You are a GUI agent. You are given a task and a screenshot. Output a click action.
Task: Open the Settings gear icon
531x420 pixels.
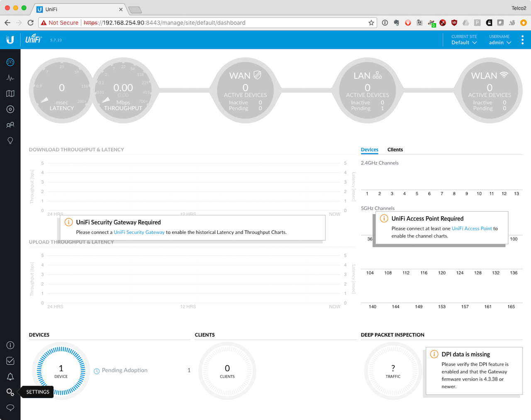click(x=10, y=392)
